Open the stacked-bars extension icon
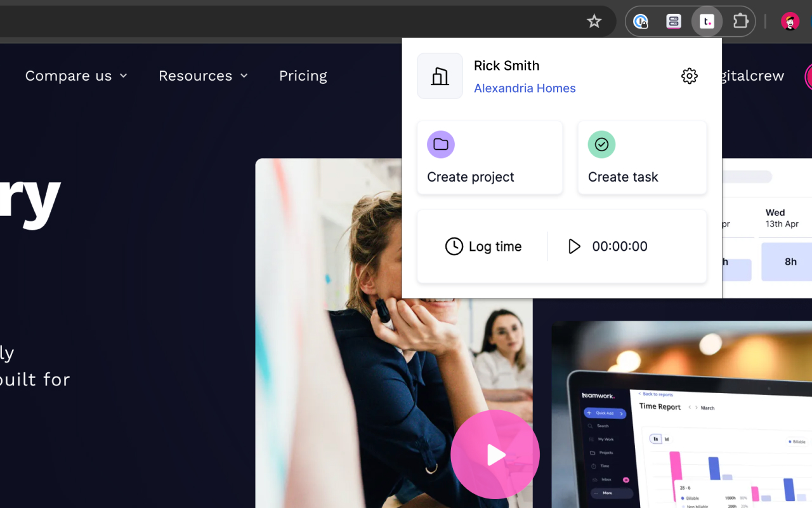This screenshot has height=508, width=812. (x=674, y=22)
